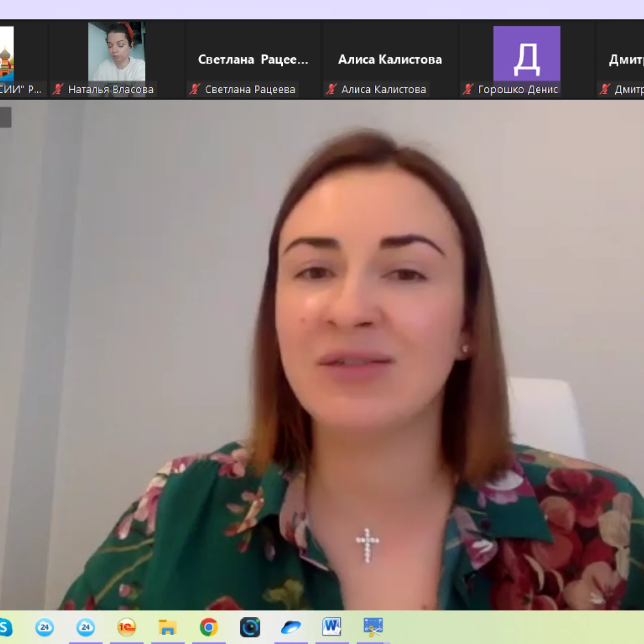Select the Алиса Калистова participant tile
The width and height of the screenshot is (644, 644).
coord(390,59)
